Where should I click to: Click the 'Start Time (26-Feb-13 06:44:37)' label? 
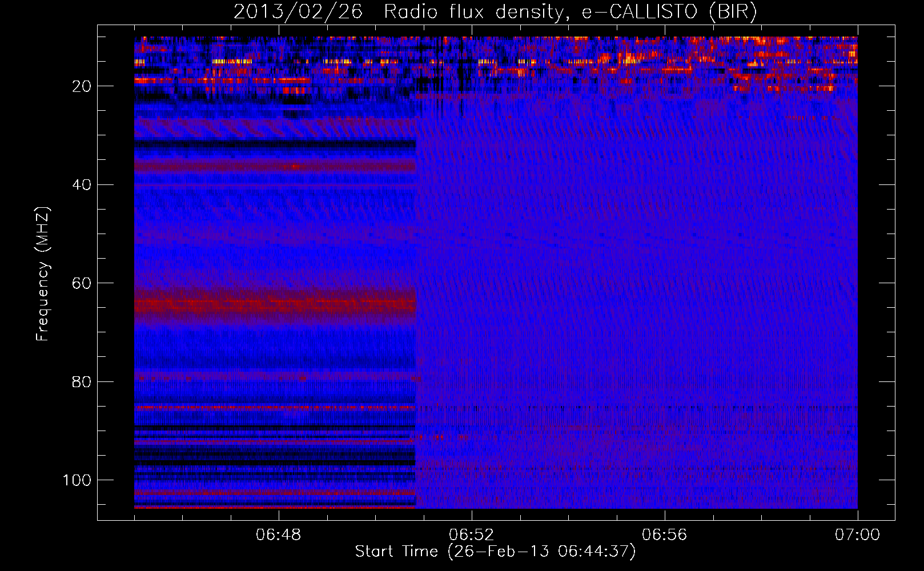pyautogui.click(x=495, y=552)
